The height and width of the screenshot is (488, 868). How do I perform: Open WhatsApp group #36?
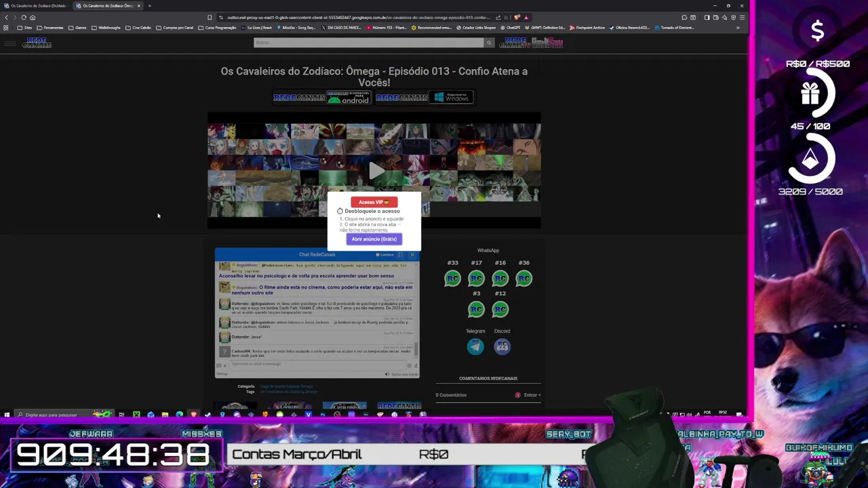tap(524, 278)
